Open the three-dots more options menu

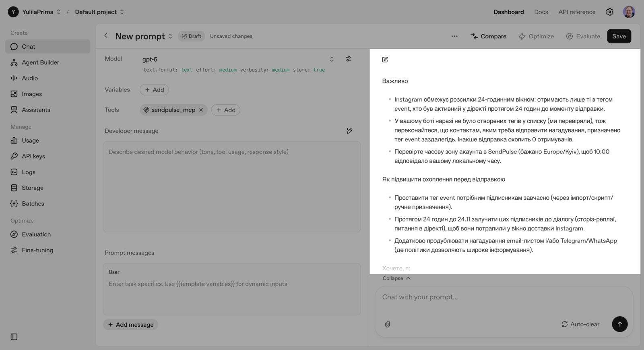click(x=454, y=36)
